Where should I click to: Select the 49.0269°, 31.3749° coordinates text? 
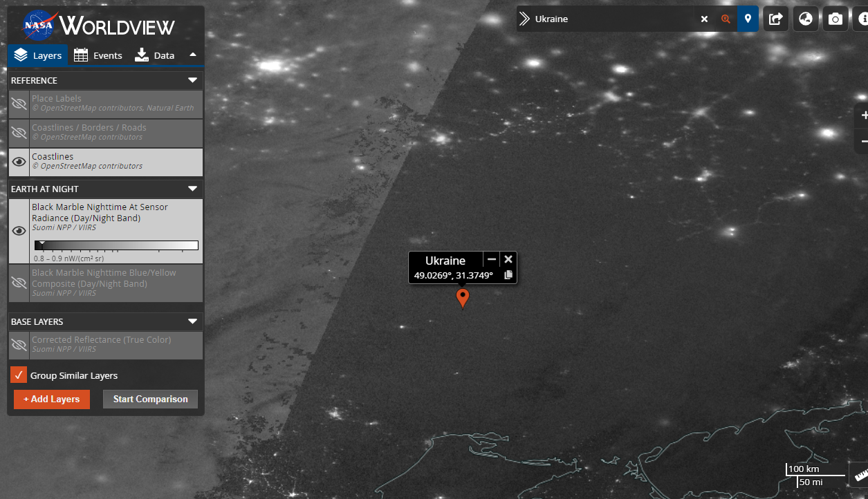(x=454, y=275)
